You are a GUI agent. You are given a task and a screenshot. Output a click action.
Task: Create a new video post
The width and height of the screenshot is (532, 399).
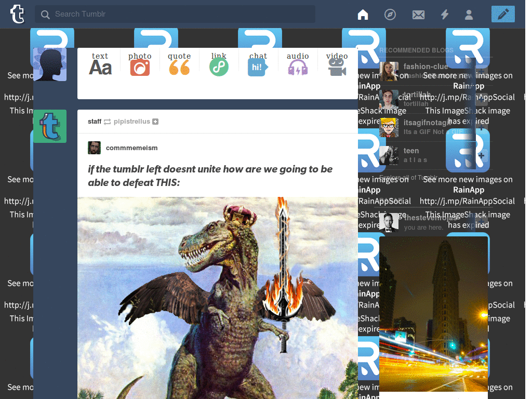pyautogui.click(x=337, y=64)
